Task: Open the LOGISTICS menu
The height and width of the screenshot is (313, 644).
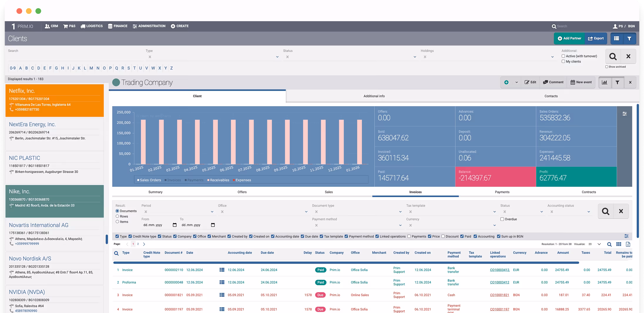Action: pyautogui.click(x=92, y=26)
